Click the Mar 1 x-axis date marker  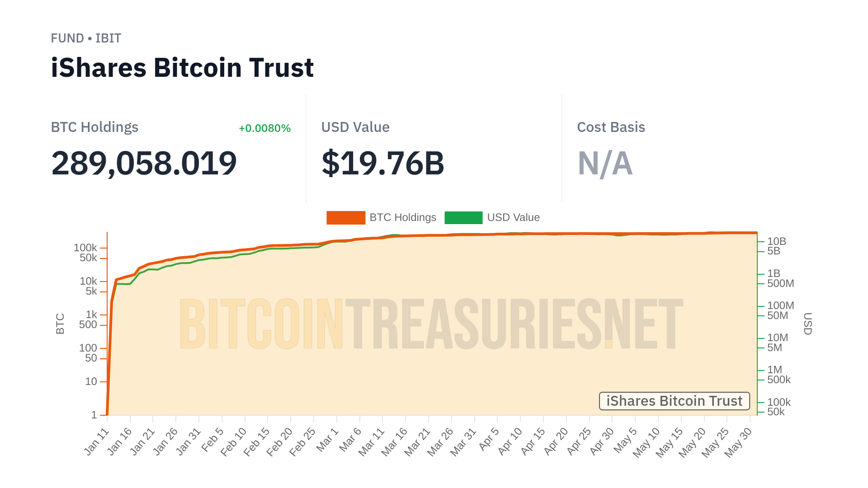tap(327, 439)
